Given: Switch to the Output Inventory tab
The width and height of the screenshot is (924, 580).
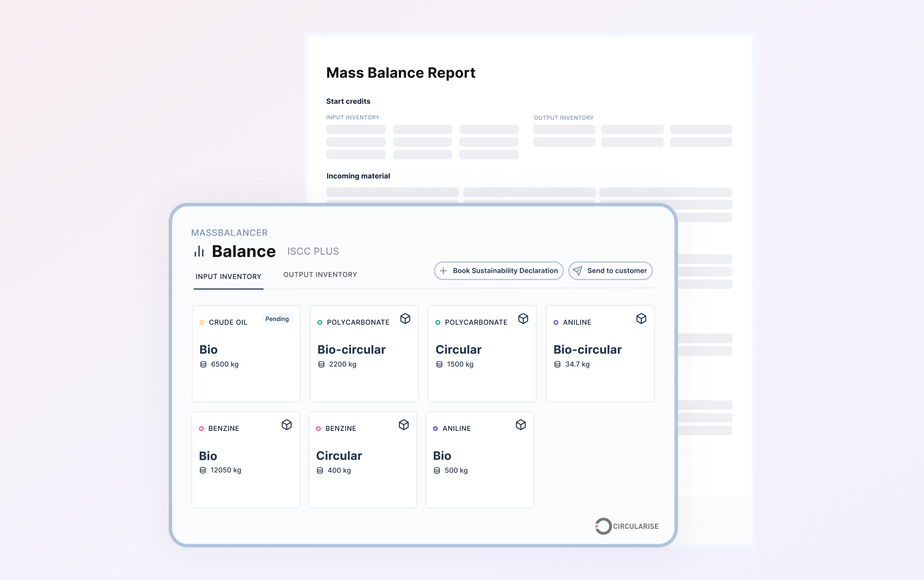Looking at the screenshot, I should pyautogui.click(x=320, y=274).
